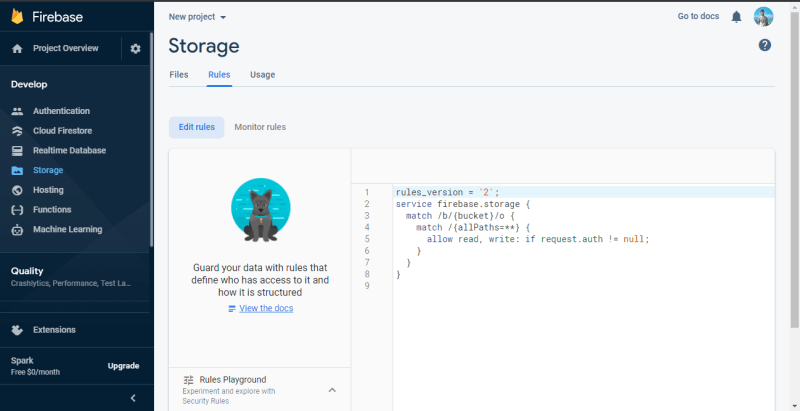Click the Upgrade plan button
This screenshot has height=411, width=800.
[x=123, y=366]
